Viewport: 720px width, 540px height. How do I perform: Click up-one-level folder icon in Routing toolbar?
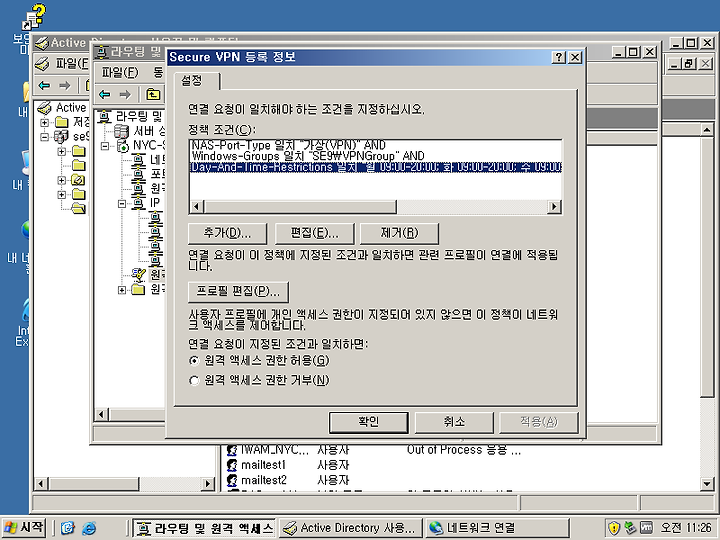(153, 95)
